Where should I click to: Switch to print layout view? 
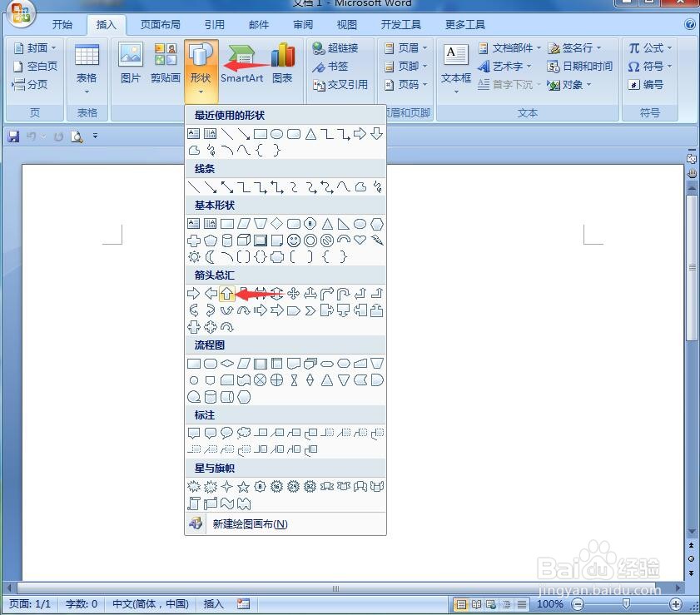tap(460, 604)
